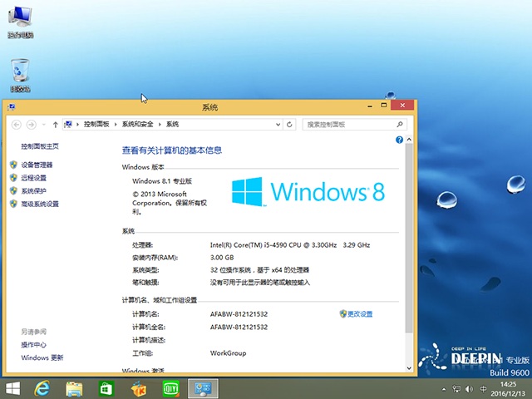Open address bar history dropdown
Viewport: 532px width, 399px height.
tap(278, 125)
